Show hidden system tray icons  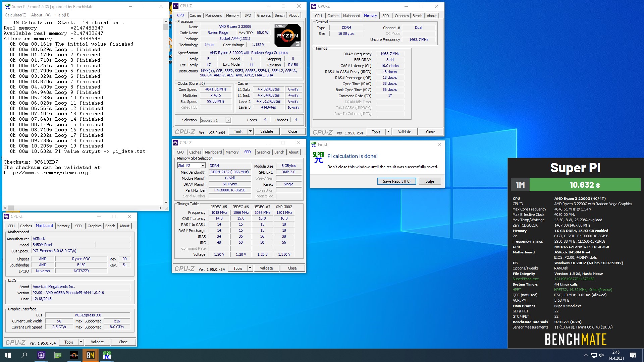(586, 355)
